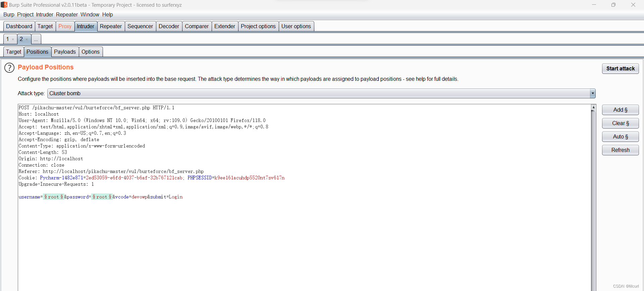Click the request editor scrollbar up arrow
Image resolution: width=644 pixels, height=291 pixels.
click(x=593, y=107)
